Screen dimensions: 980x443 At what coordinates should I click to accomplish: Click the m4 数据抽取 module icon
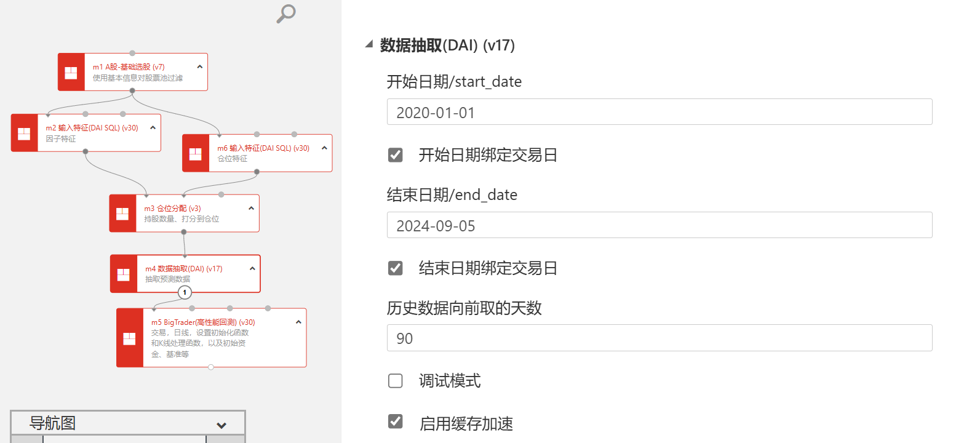pyautogui.click(x=124, y=274)
